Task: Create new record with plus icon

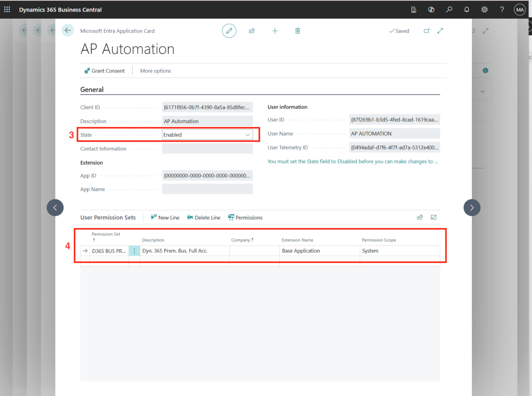Action: [x=275, y=31]
